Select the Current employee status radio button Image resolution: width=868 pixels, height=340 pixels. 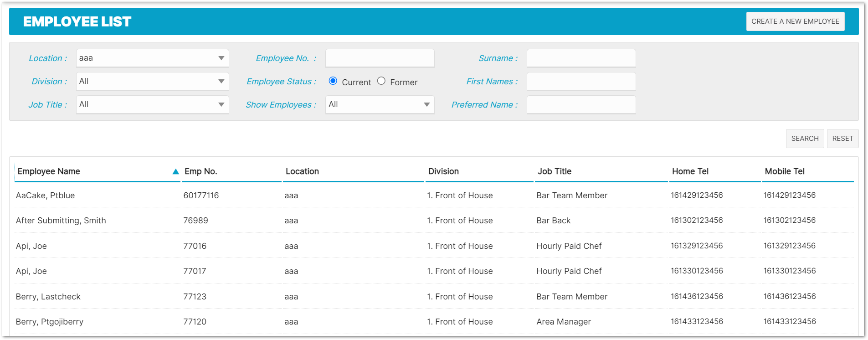click(x=333, y=81)
